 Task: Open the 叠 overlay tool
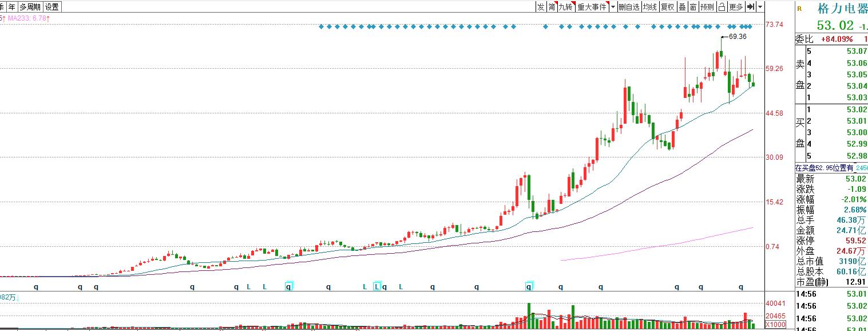pos(682,7)
